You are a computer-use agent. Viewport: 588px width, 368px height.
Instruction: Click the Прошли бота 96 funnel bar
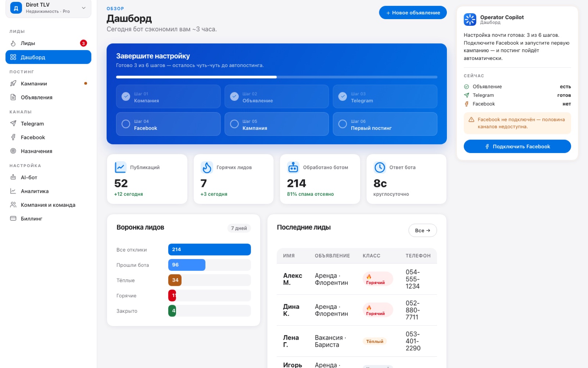tap(187, 265)
